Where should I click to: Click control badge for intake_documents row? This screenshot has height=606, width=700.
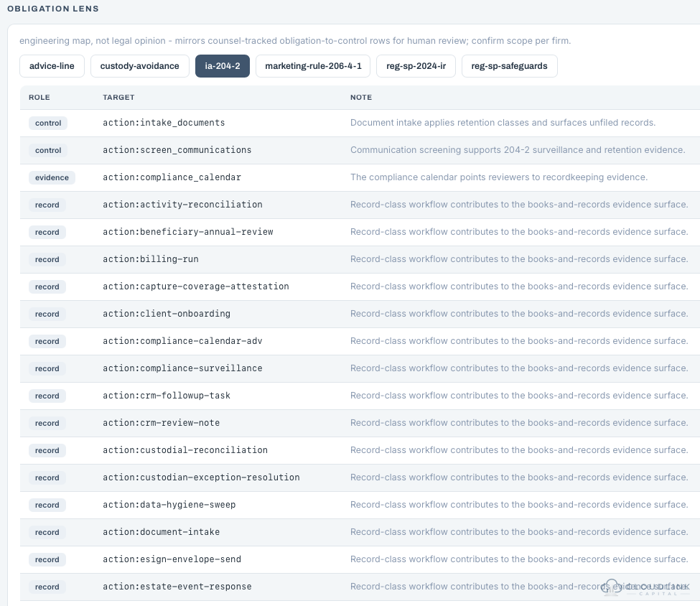click(48, 123)
